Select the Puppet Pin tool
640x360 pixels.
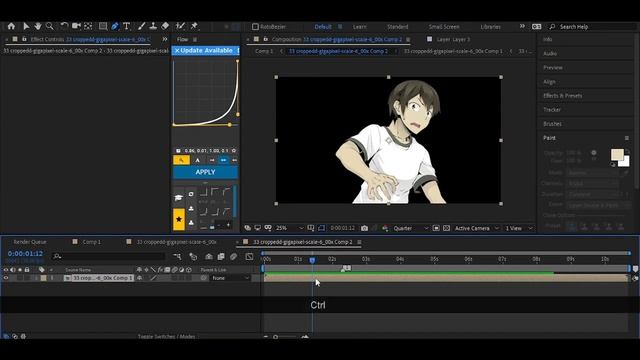point(194,26)
